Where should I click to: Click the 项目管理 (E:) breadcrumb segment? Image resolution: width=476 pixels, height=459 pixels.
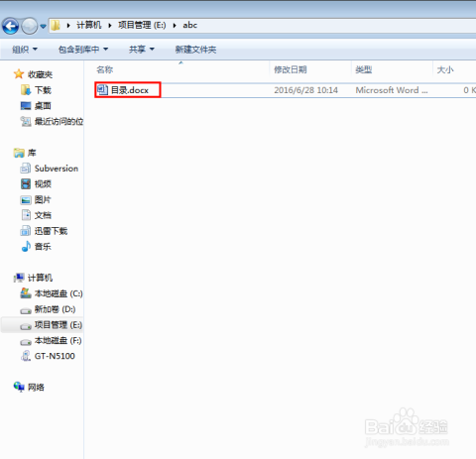coord(142,25)
